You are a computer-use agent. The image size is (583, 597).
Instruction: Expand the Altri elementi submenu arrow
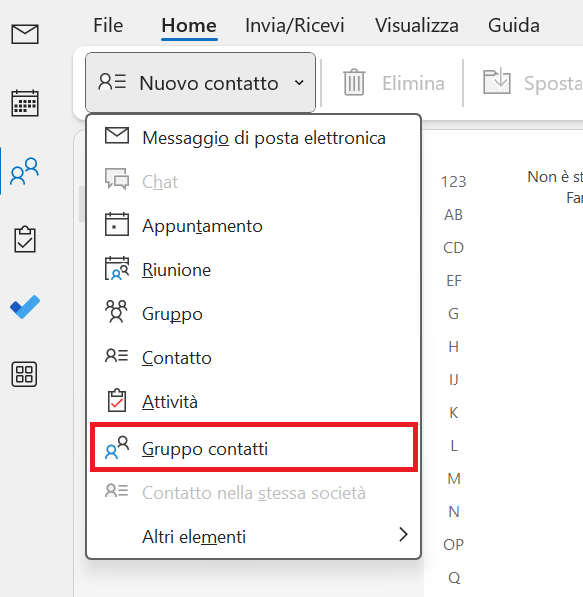coord(403,535)
